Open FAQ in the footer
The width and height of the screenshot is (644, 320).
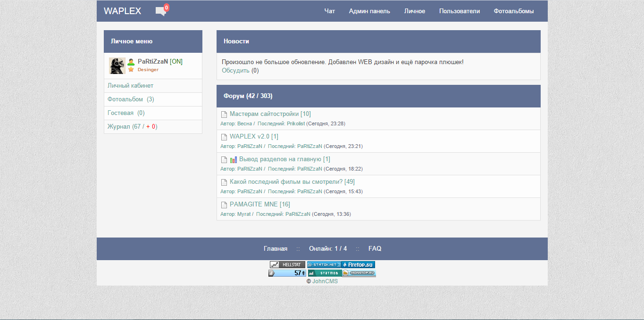coord(375,248)
